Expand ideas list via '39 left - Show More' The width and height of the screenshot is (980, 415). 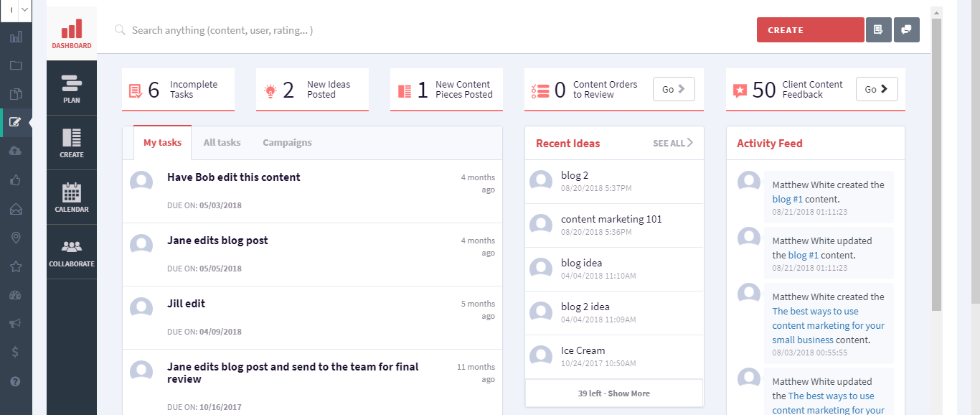point(614,393)
